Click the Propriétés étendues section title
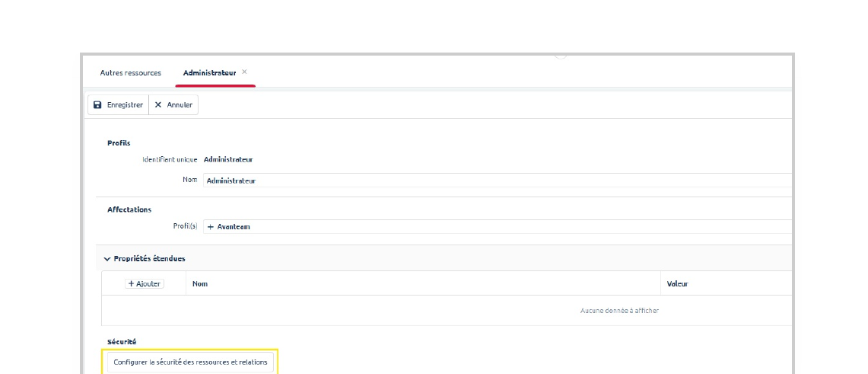 149,259
